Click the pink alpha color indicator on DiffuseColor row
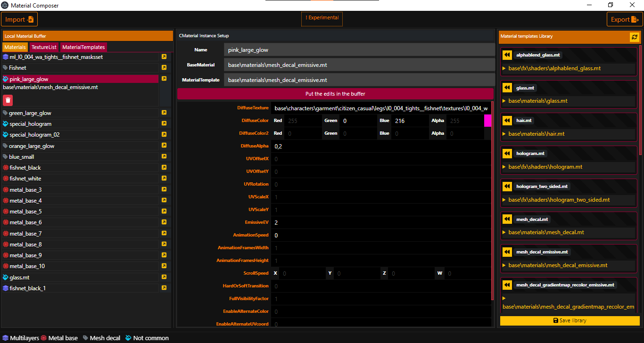 [488, 121]
